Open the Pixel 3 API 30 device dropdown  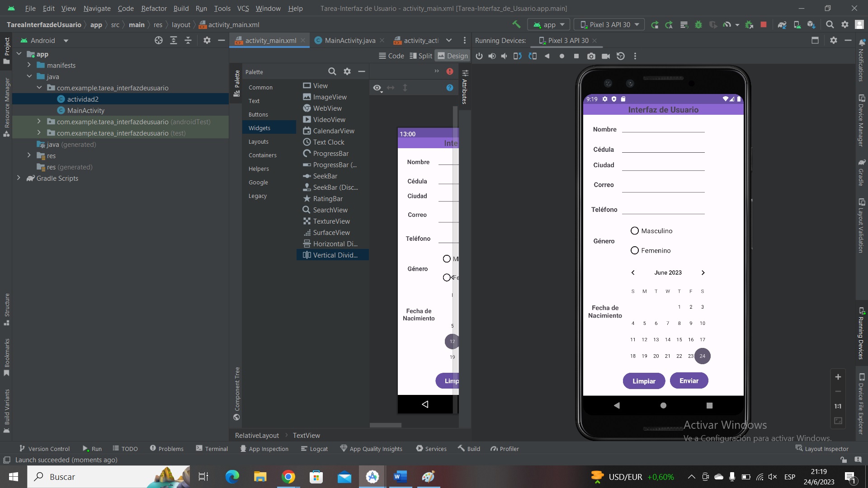[610, 24]
